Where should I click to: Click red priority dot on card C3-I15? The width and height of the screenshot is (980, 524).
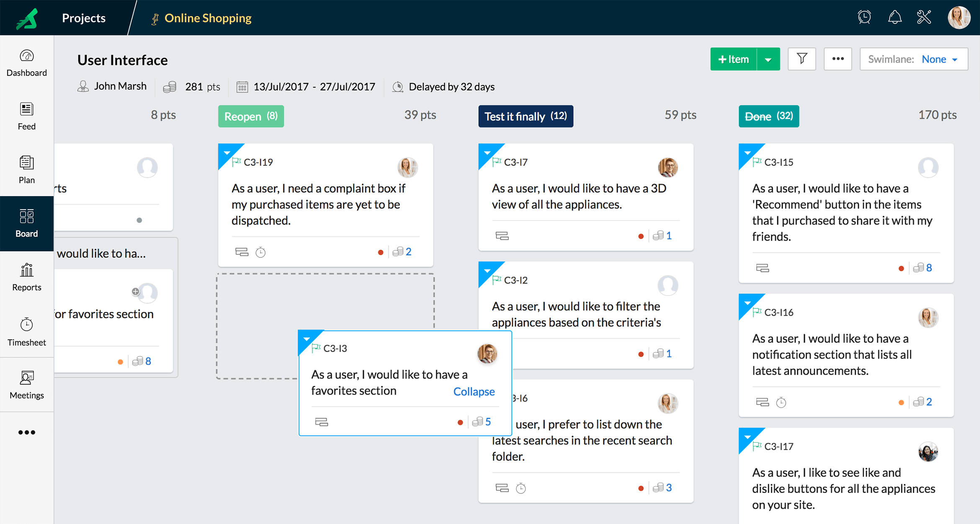point(901,268)
